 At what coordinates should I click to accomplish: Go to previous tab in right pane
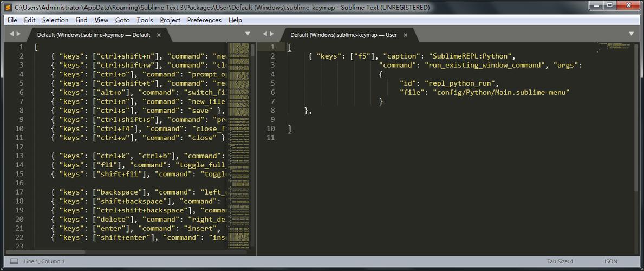click(265, 34)
